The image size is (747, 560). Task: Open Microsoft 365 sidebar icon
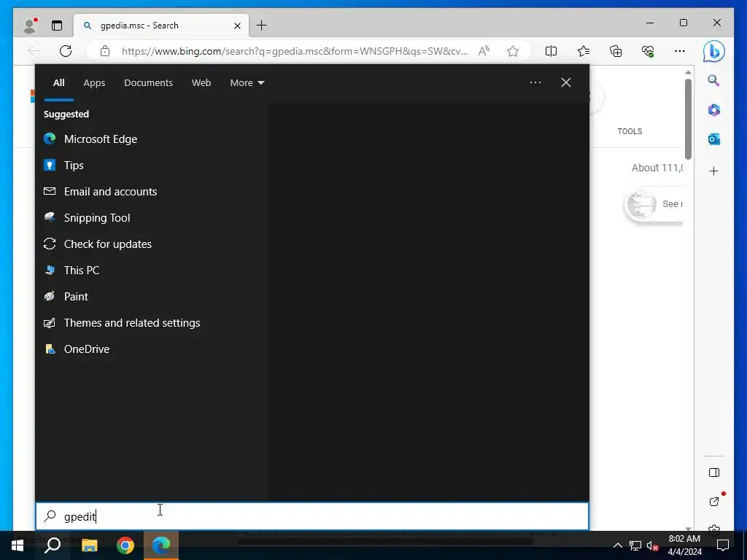[713, 110]
